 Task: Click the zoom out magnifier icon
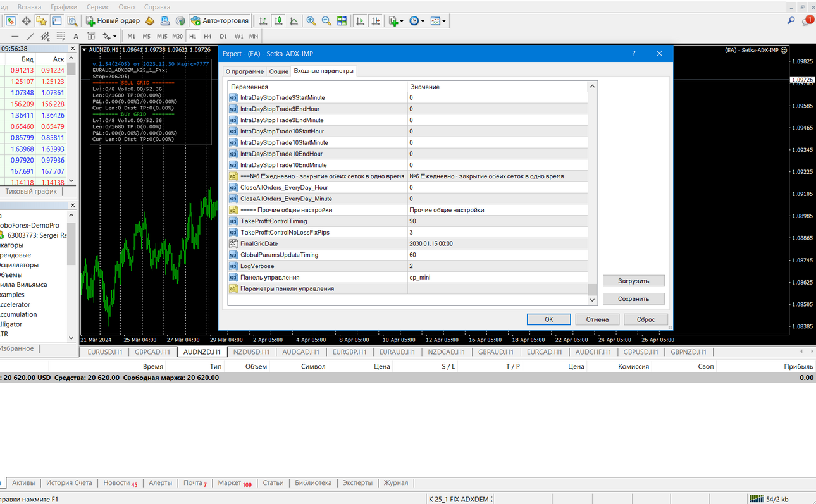[x=326, y=21]
